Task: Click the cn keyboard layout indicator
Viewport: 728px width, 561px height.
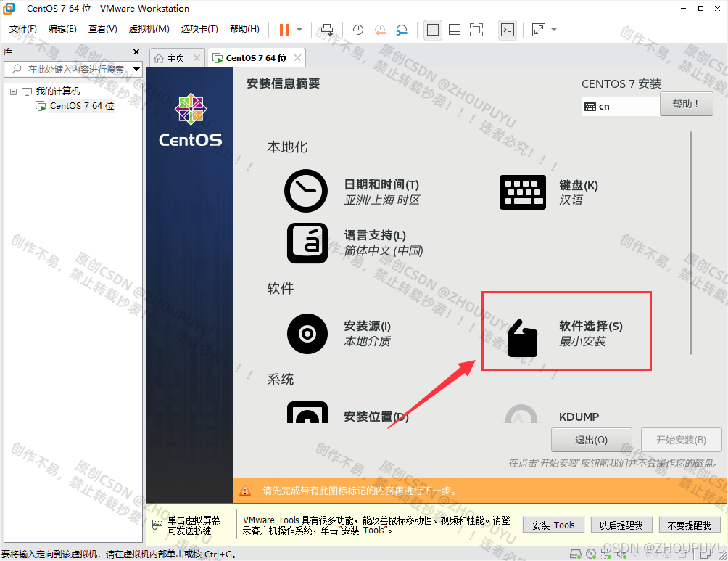Action: click(x=620, y=107)
